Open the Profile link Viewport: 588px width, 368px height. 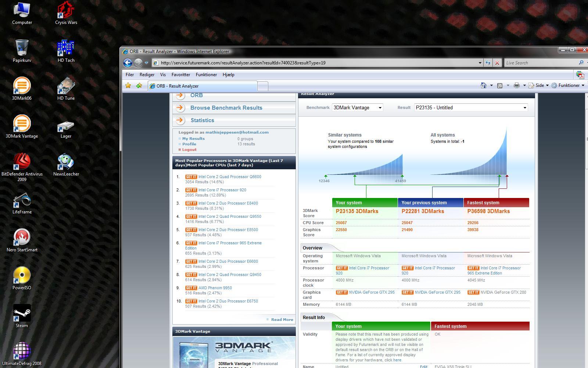click(x=189, y=144)
